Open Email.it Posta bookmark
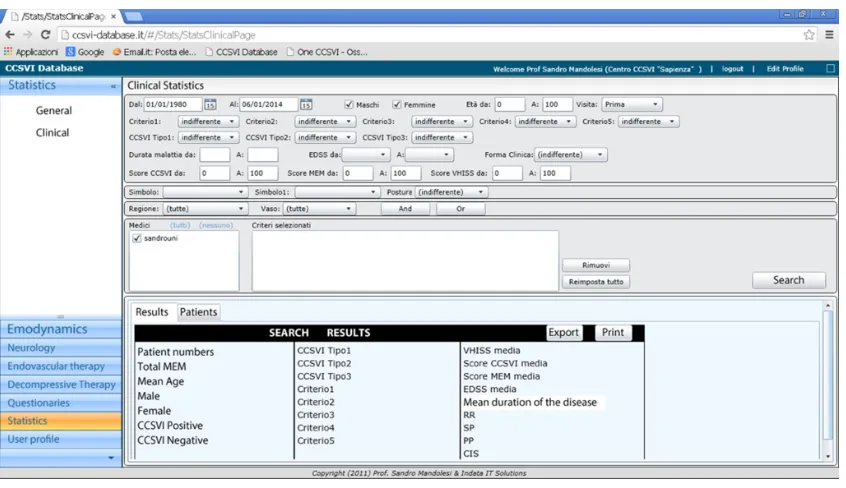The height and width of the screenshot is (488, 846). click(x=154, y=52)
